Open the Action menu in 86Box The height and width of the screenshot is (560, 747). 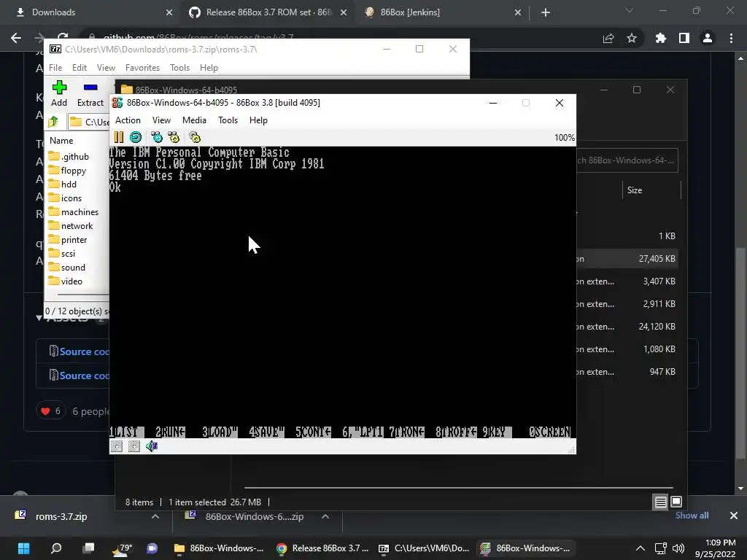pyautogui.click(x=128, y=120)
